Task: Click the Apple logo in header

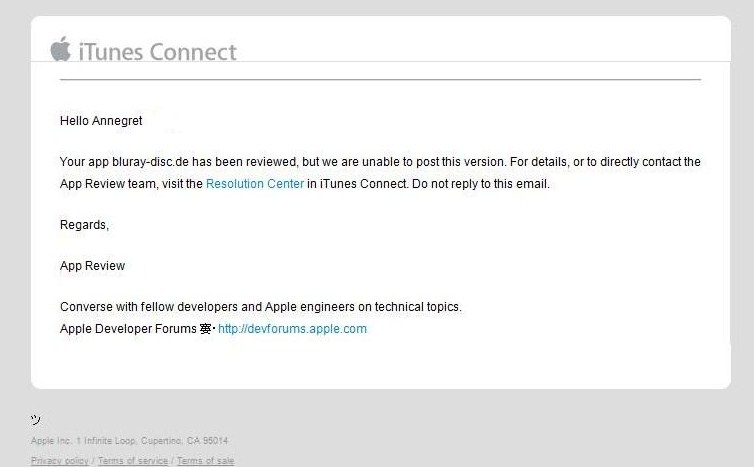Action: coord(61,49)
